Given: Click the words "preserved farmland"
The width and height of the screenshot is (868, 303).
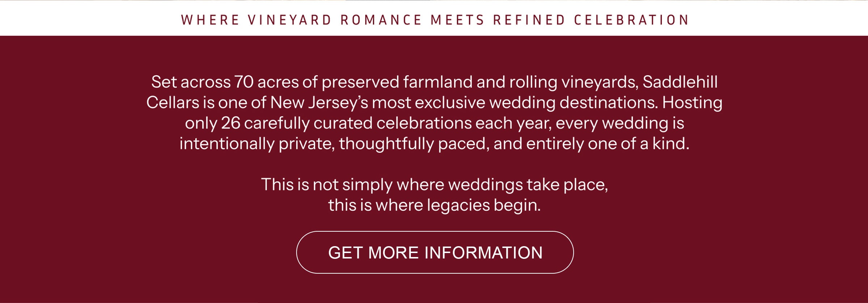Looking at the screenshot, I should [397, 82].
